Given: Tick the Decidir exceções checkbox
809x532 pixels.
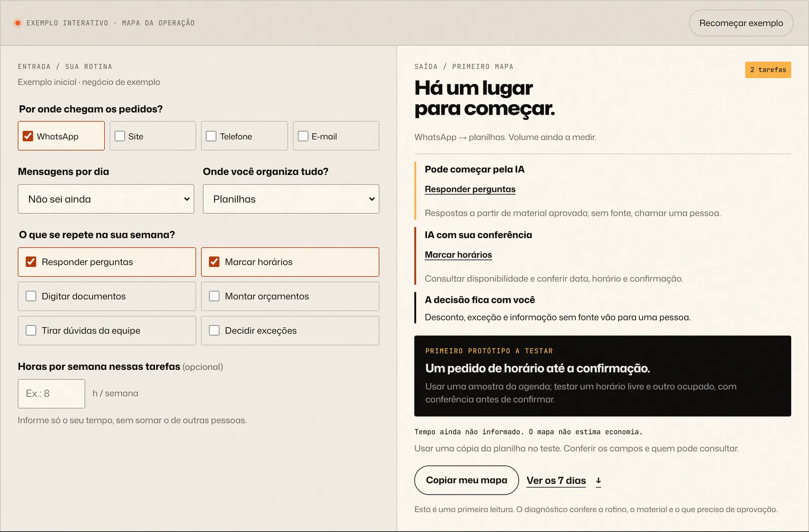Looking at the screenshot, I should (214, 330).
